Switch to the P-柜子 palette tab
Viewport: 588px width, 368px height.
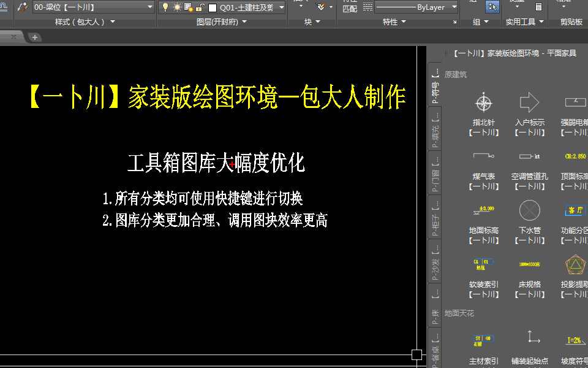point(435,217)
